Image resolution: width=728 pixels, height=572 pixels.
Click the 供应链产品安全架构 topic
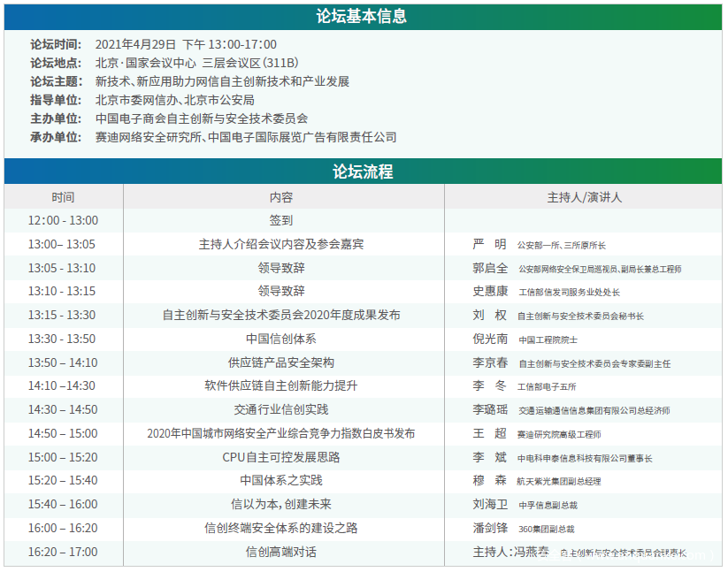pos(281,362)
